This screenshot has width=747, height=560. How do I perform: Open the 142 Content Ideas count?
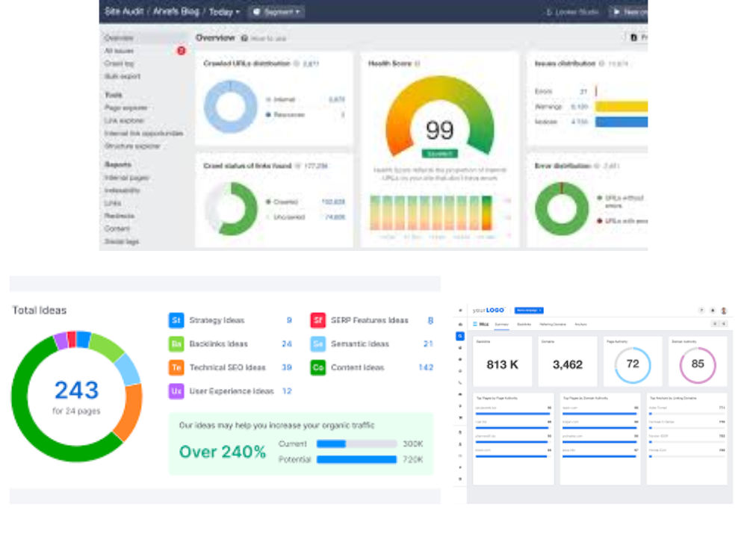pos(426,367)
